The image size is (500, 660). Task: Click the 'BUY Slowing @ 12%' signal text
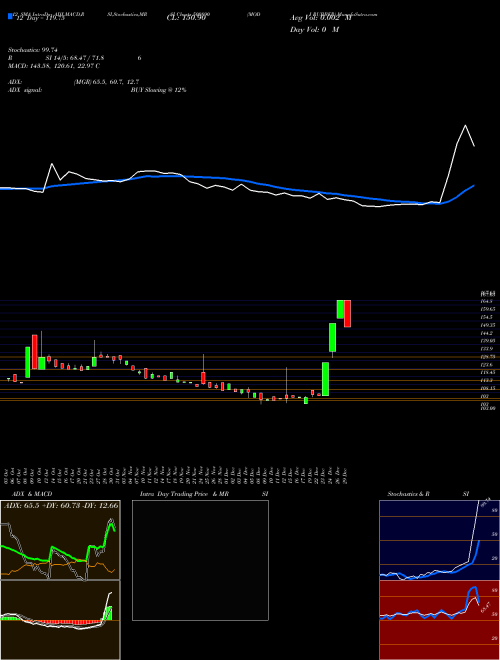(158, 90)
